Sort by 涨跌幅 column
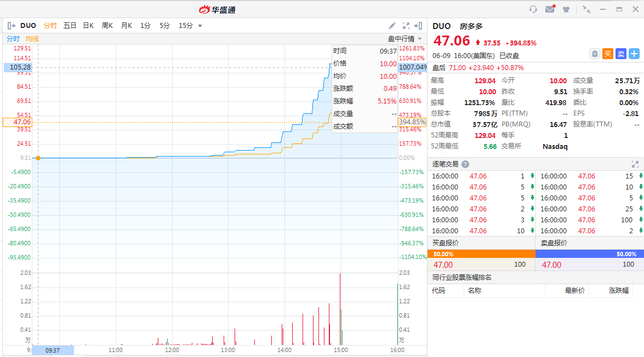The height and width of the screenshot is (357, 644). (619, 291)
